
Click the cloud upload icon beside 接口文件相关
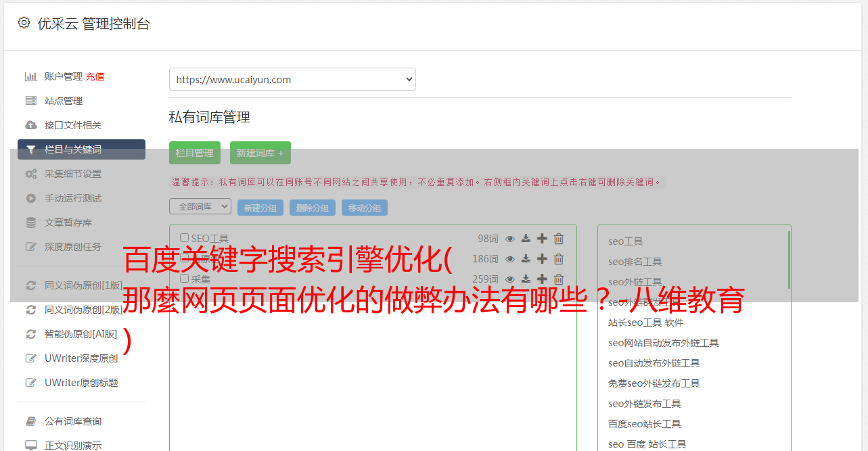(31, 125)
